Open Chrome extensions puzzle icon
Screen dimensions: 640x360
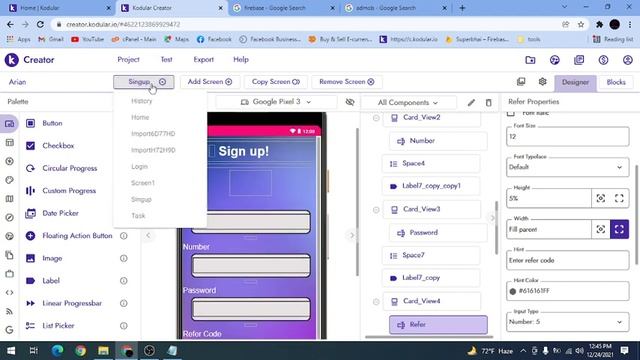coord(599,24)
